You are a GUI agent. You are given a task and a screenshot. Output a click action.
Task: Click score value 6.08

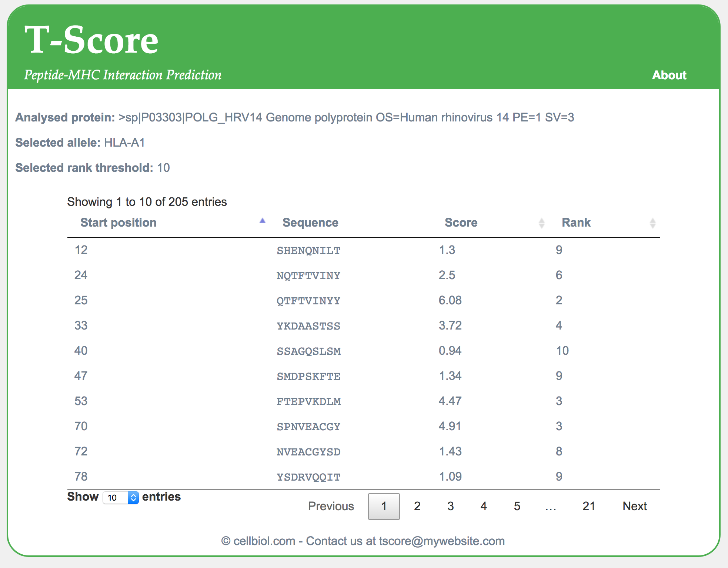[450, 300]
